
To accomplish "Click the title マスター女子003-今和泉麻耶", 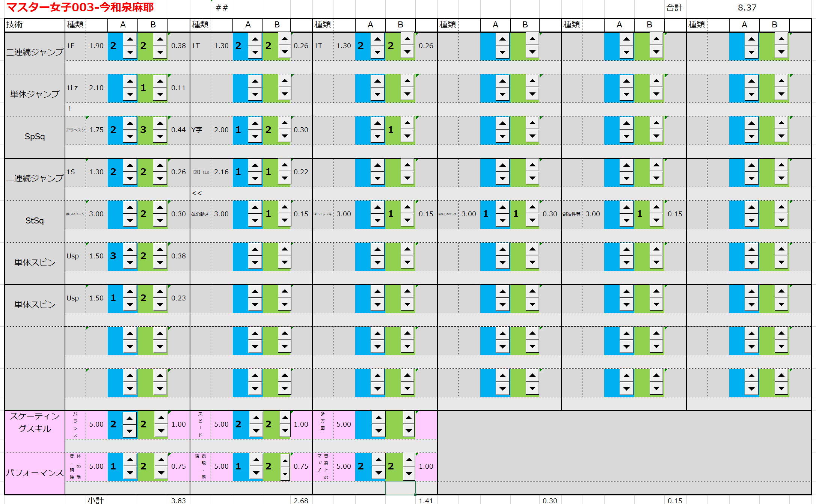I will (80, 8).
